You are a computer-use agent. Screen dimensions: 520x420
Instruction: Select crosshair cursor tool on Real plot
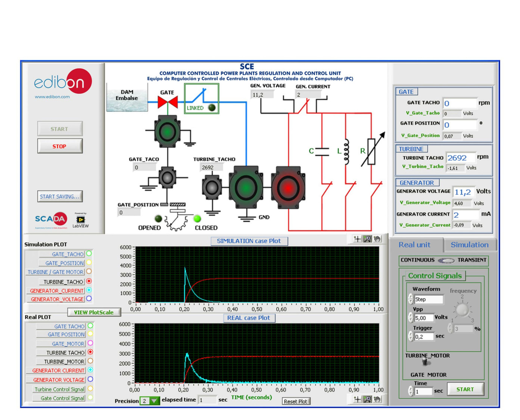click(x=357, y=399)
